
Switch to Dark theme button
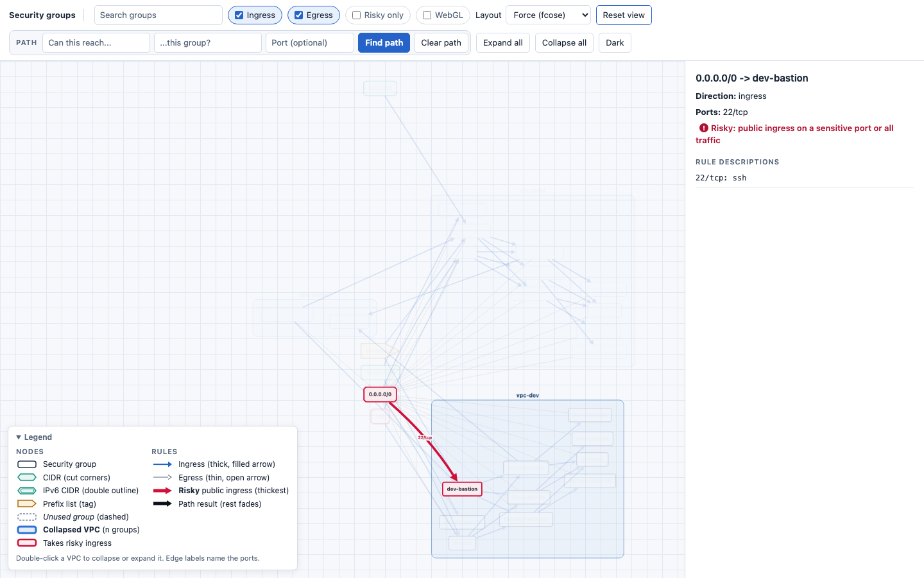615,43
